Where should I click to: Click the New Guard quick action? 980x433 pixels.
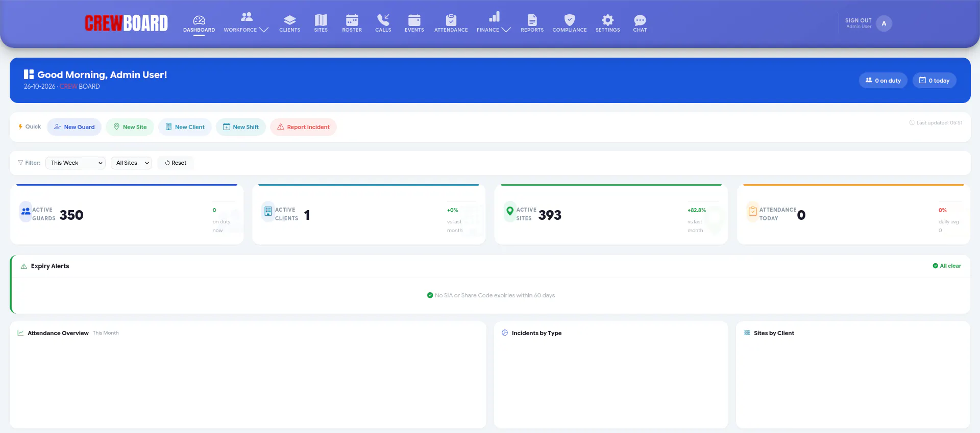pyautogui.click(x=75, y=127)
